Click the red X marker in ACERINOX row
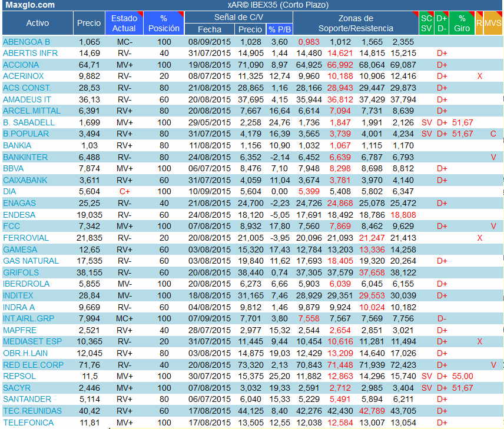 479,77
